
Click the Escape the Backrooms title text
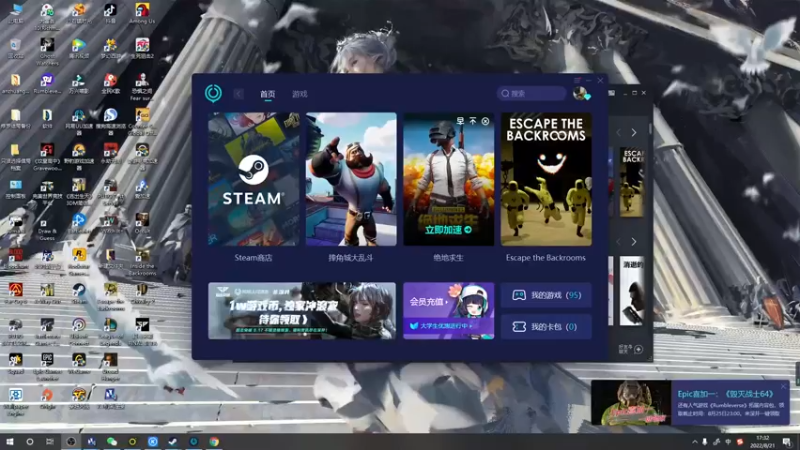coord(545,258)
